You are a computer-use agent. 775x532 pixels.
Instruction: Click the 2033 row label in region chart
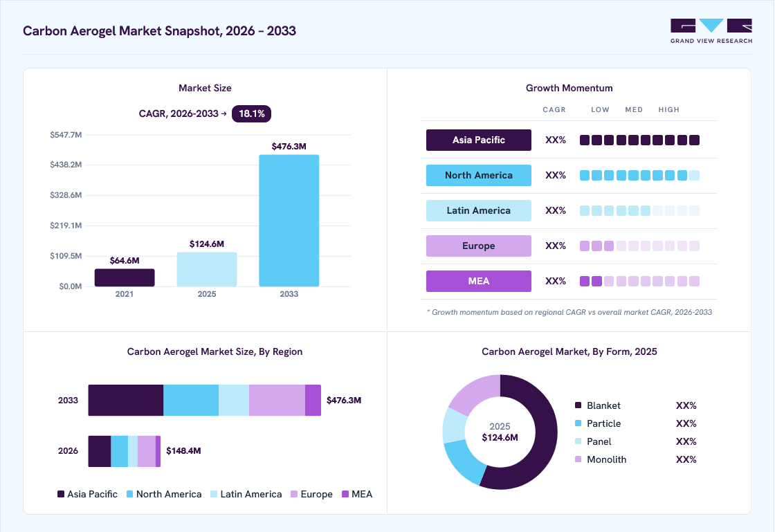pos(68,400)
